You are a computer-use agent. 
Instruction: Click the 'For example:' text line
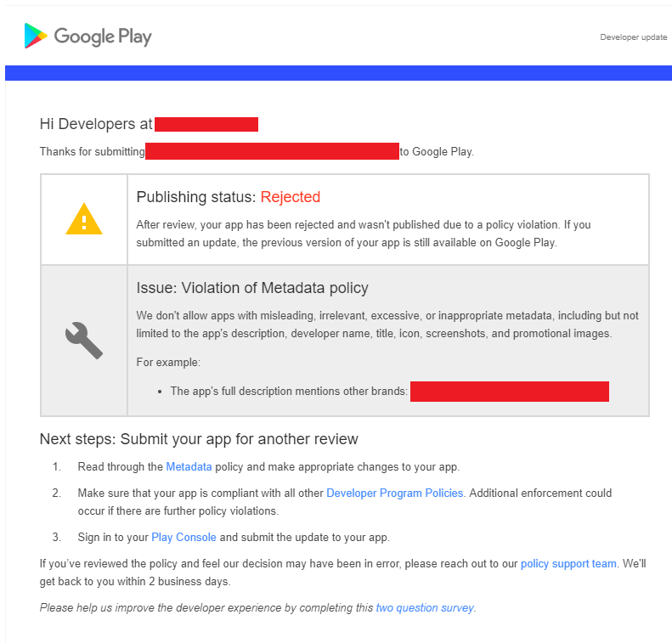(x=168, y=363)
